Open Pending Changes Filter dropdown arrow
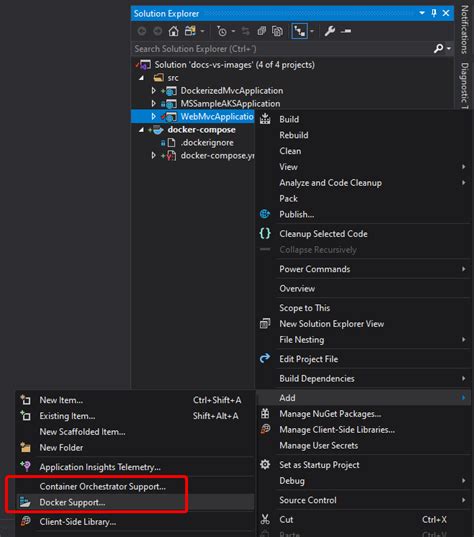The image size is (474, 537). point(233,32)
